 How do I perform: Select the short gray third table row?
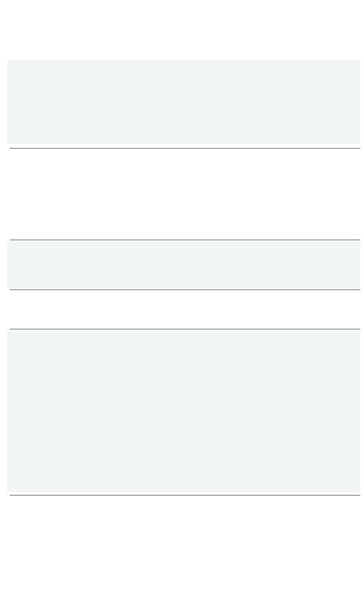click(x=184, y=264)
